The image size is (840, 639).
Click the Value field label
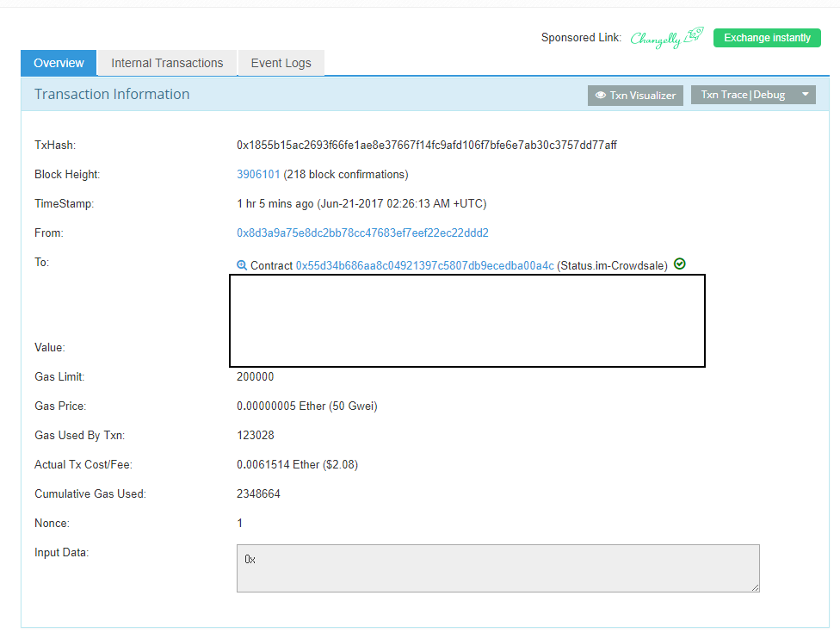click(x=50, y=347)
